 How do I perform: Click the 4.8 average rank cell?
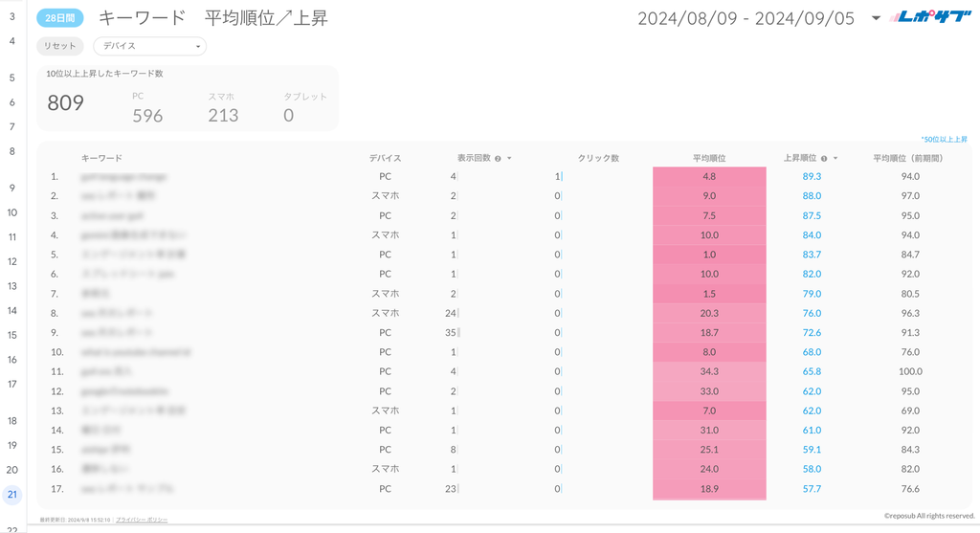[709, 176]
